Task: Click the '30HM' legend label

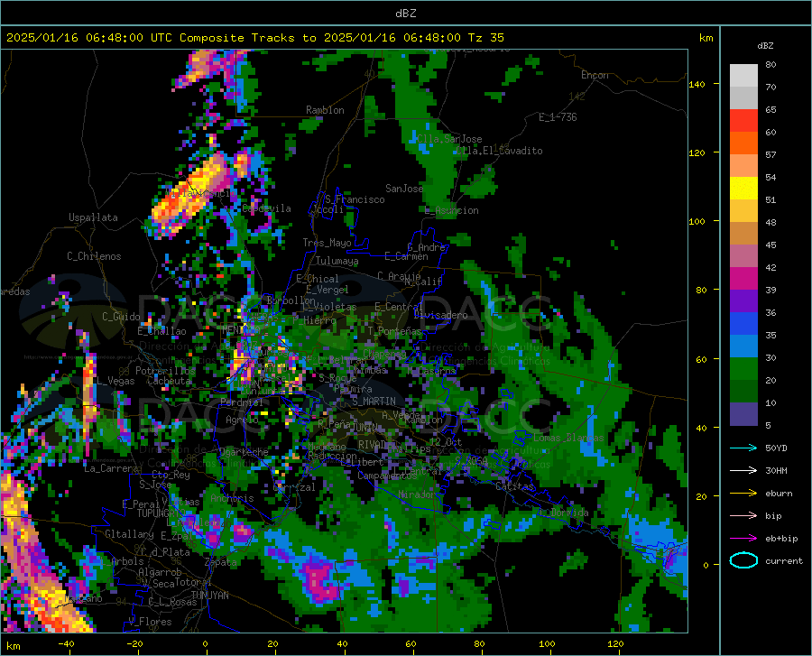Action: pyautogui.click(x=776, y=471)
